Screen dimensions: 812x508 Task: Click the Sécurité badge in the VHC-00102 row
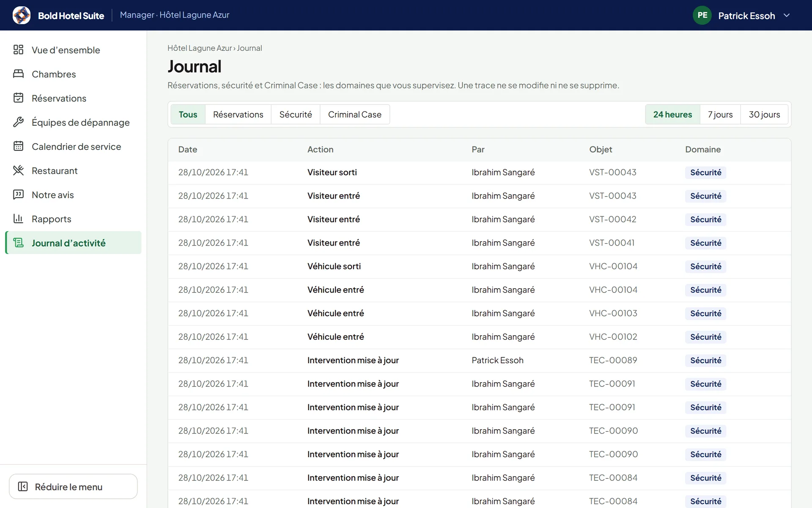(705, 337)
